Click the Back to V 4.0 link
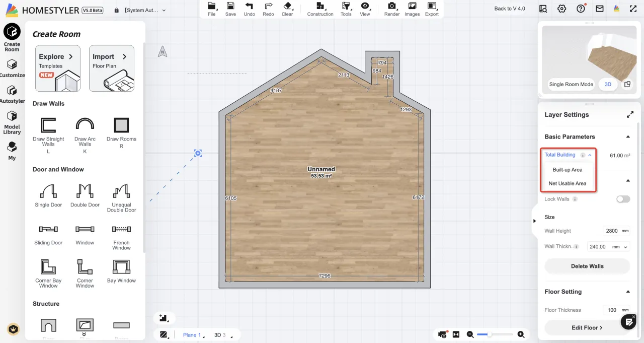Screen dimensions: 644x343 point(509,9)
